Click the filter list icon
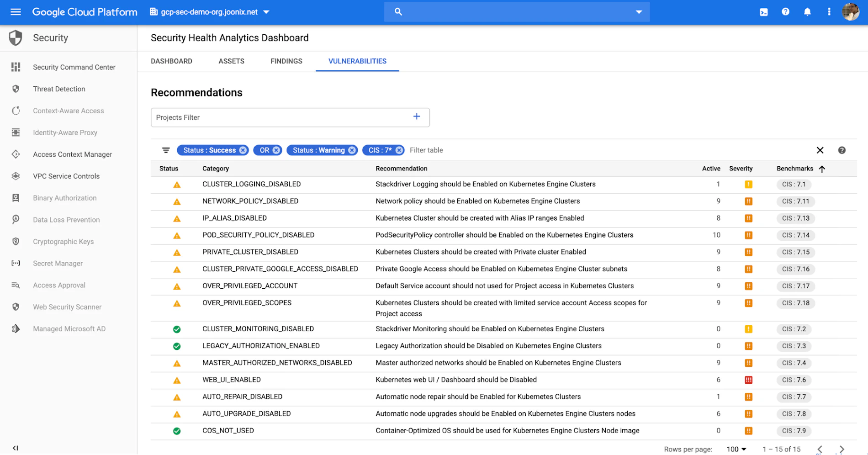 [x=166, y=150]
